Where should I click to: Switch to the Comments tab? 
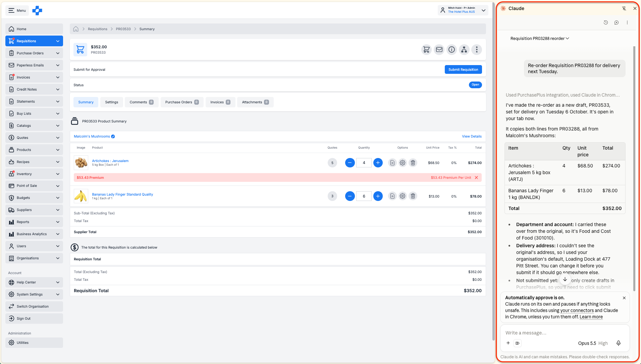(142, 102)
